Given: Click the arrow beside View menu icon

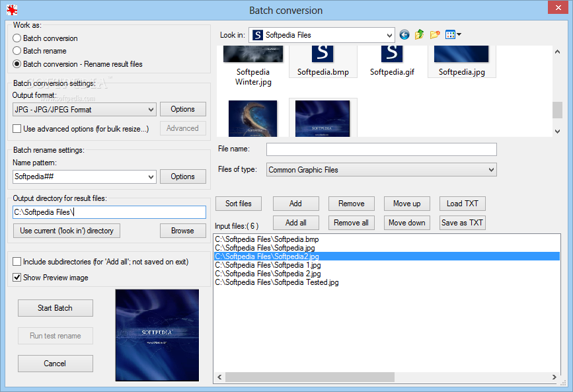Looking at the screenshot, I should (459, 34).
